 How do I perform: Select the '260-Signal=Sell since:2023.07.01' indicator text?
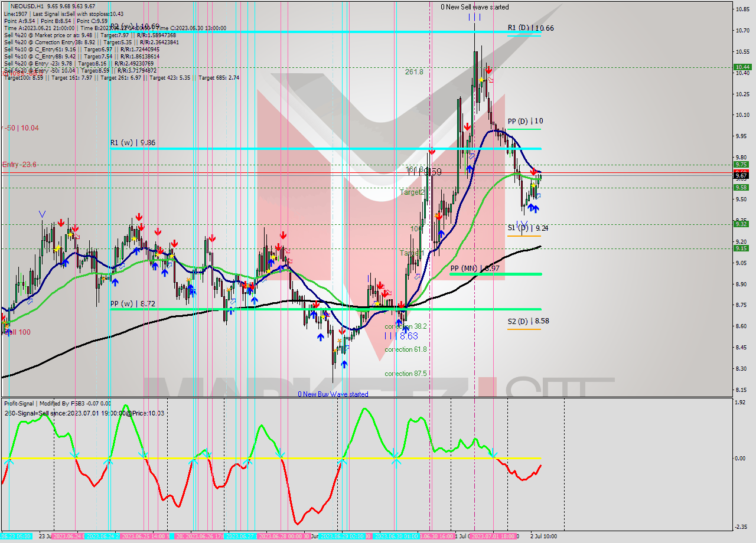pyautogui.click(x=84, y=413)
